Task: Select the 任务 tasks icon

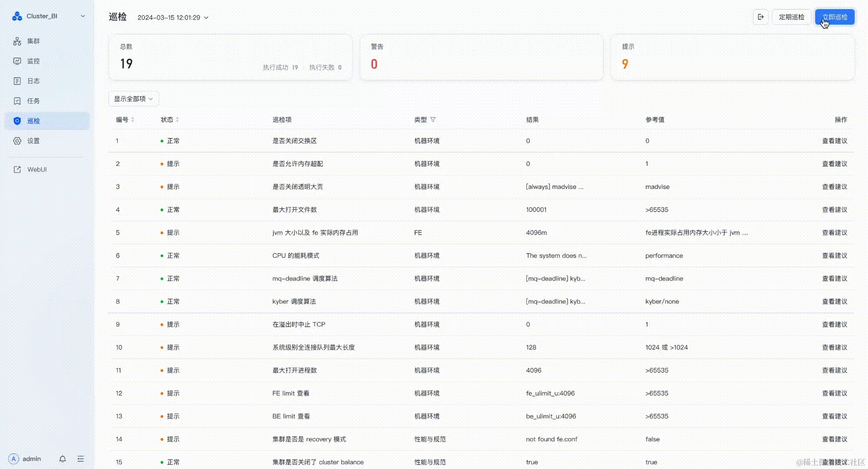Action: click(17, 101)
